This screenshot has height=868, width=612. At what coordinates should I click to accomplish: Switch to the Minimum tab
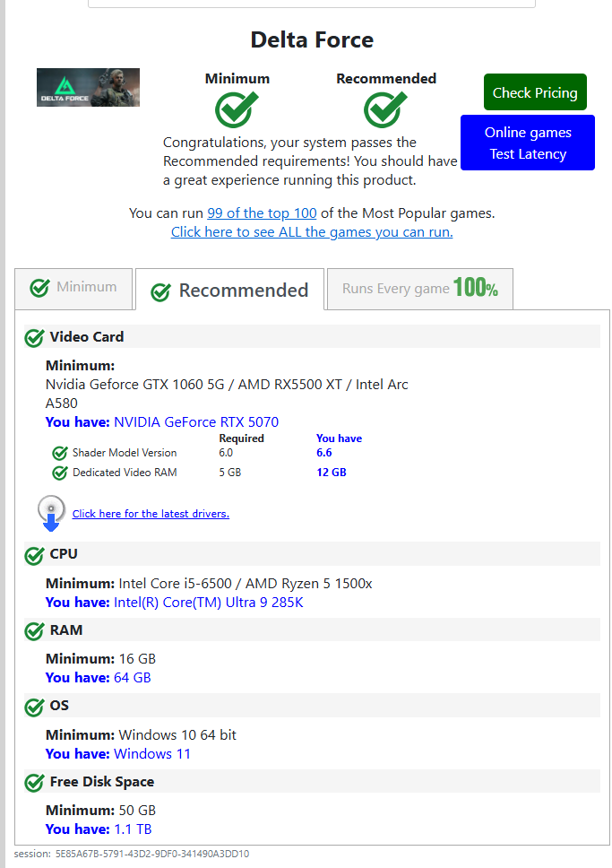click(x=73, y=289)
